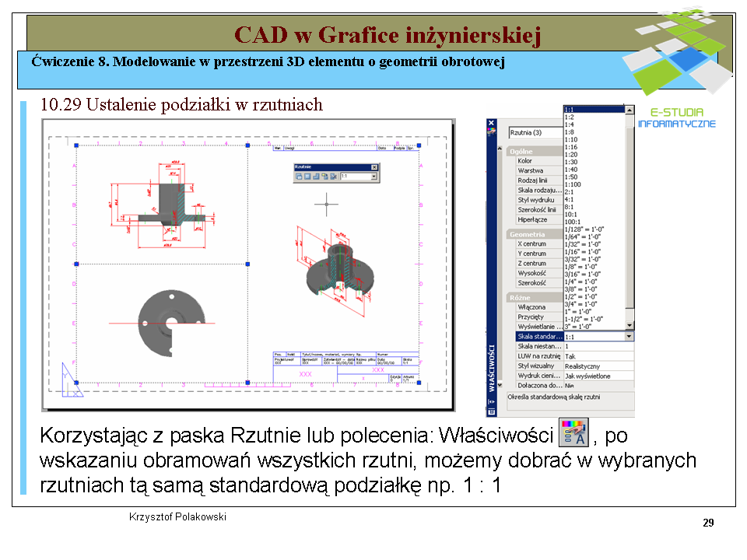
Task: Choose the Polygonal Viewport tool in Rzutnie toolbar
Action: [316, 177]
